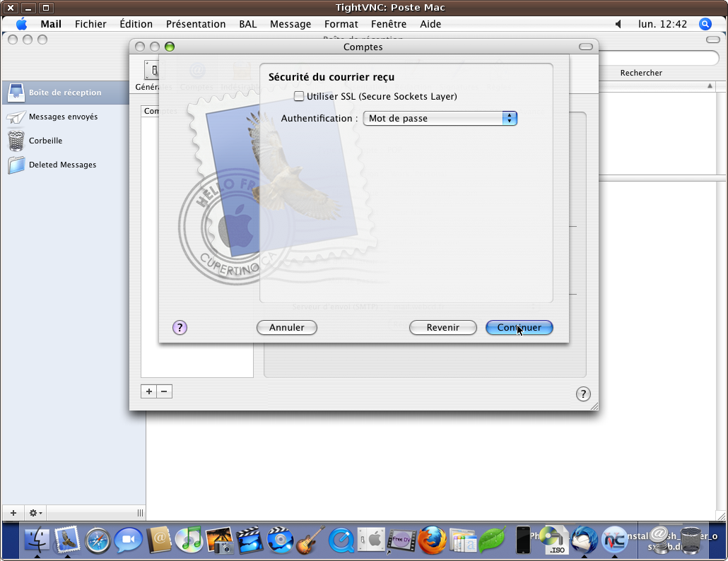Open the Apple menu
Screen dimensions: 728x561
(x=21, y=24)
